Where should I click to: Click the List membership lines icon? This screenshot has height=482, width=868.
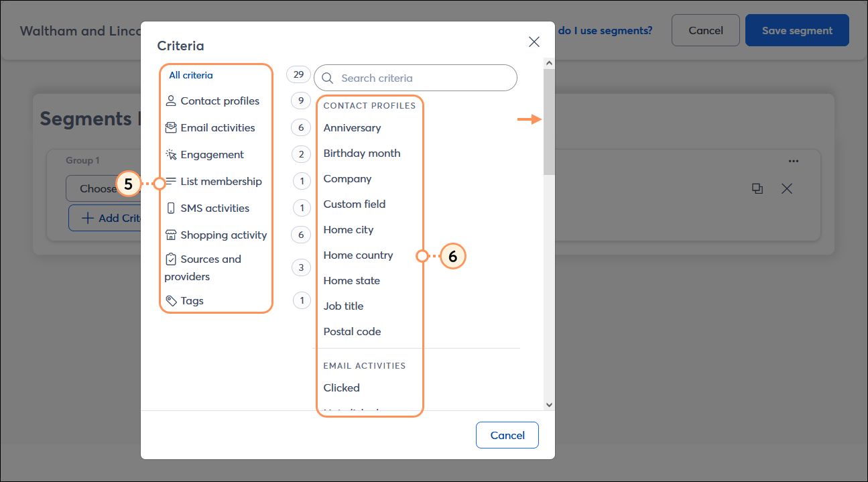point(171,181)
